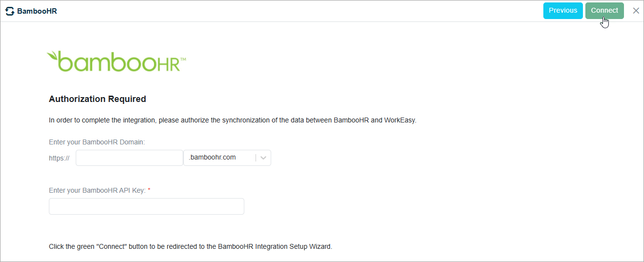Open the domain suffix dropdown arrow
Image resolution: width=644 pixels, height=262 pixels.
(x=263, y=158)
